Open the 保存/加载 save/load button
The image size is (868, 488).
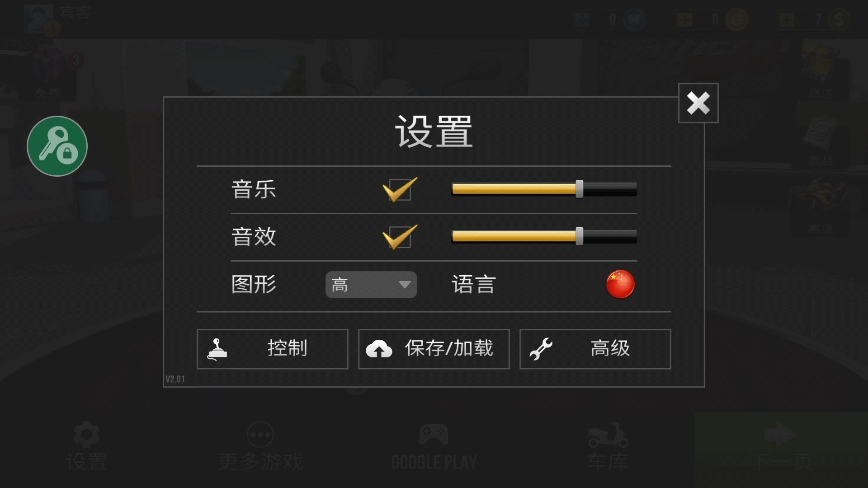pos(434,349)
